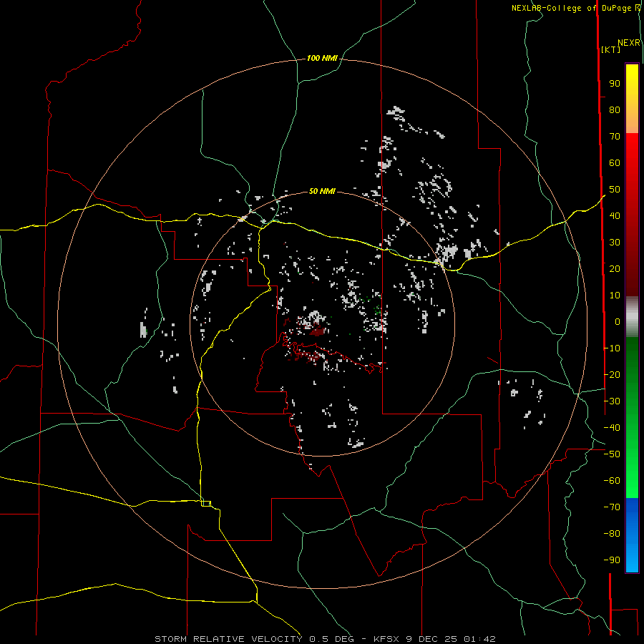The width and height of the screenshot is (644, 644).
Task: Click the -10 value on velocity scale
Action: [x=612, y=348]
